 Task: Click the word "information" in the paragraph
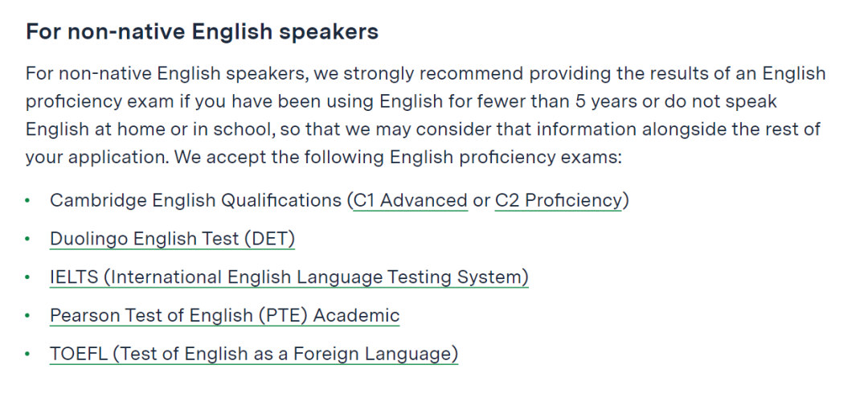587,129
